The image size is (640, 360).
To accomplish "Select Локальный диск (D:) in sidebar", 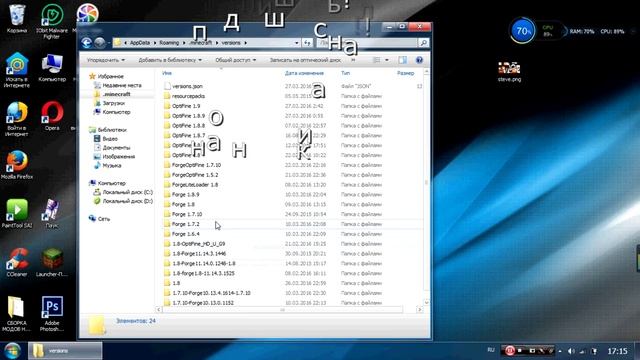I will (x=123, y=201).
